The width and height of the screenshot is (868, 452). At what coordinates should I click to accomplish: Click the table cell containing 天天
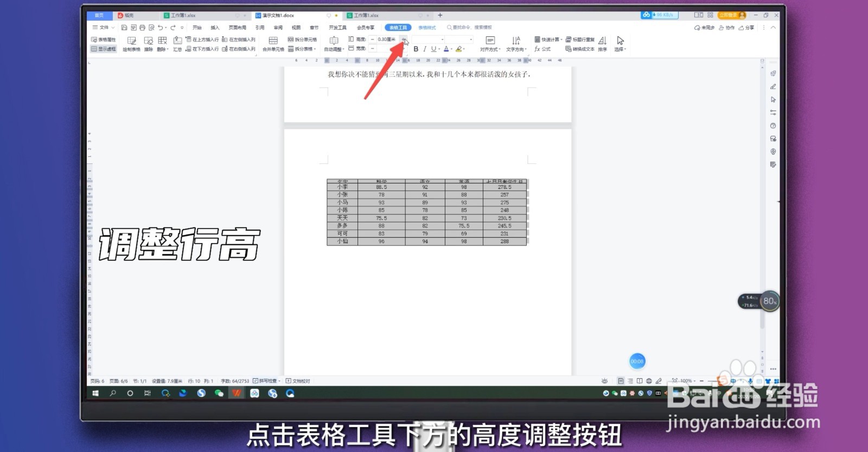342,218
